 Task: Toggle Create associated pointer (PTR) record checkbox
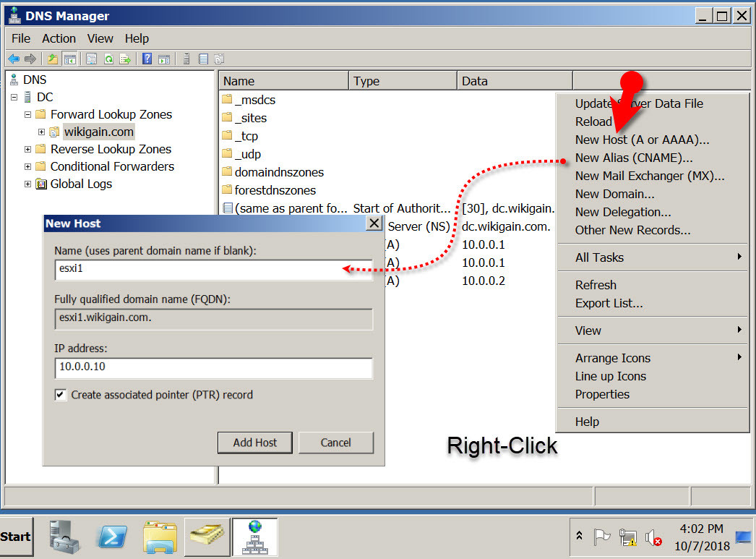click(x=60, y=395)
